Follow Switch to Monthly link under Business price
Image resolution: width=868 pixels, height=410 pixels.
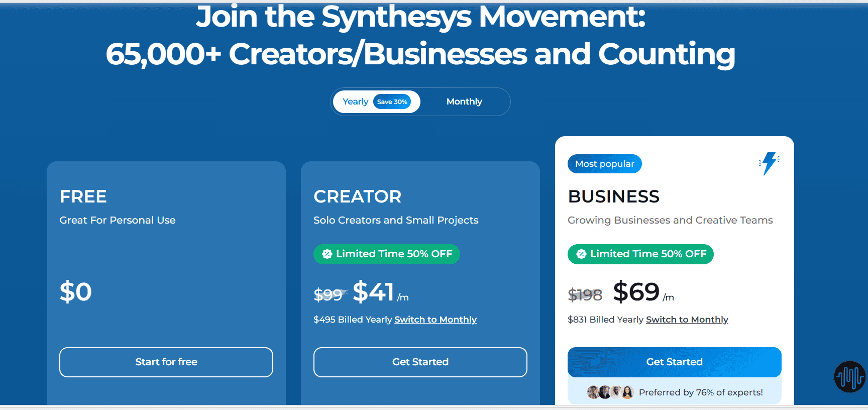687,320
